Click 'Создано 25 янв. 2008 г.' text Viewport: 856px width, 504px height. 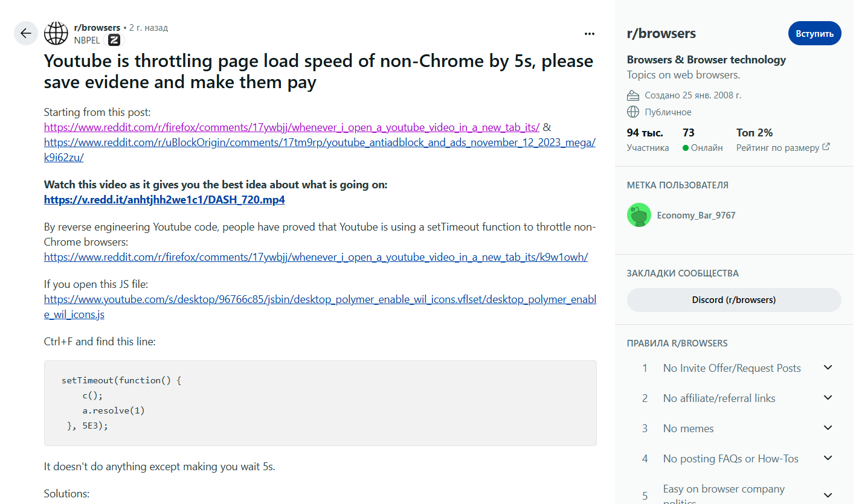tap(693, 95)
